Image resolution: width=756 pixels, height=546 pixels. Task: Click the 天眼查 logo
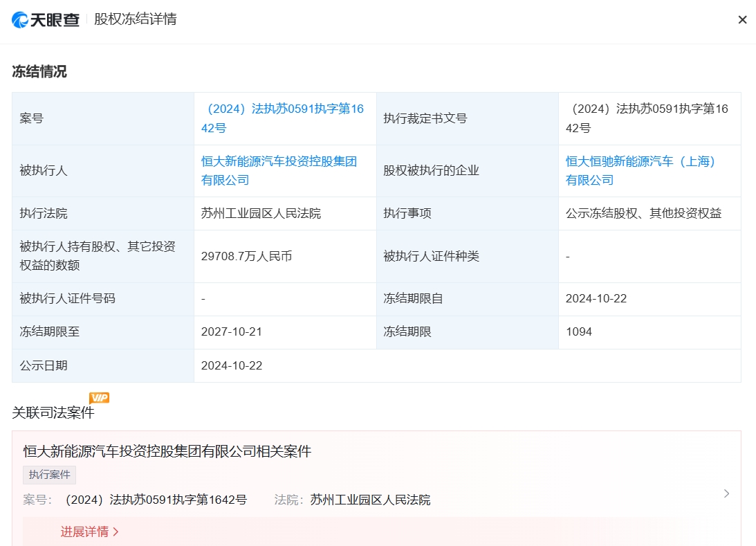pyautogui.click(x=46, y=19)
